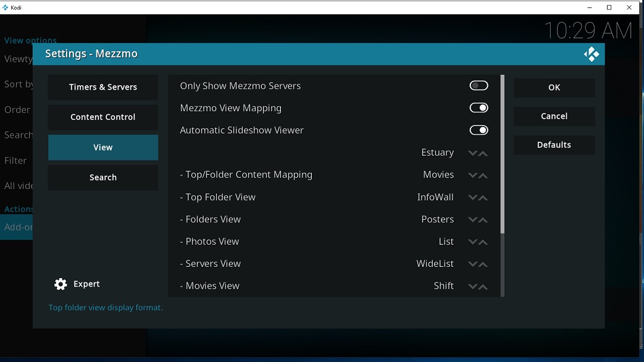Click down arrow for Photos View

[472, 242]
